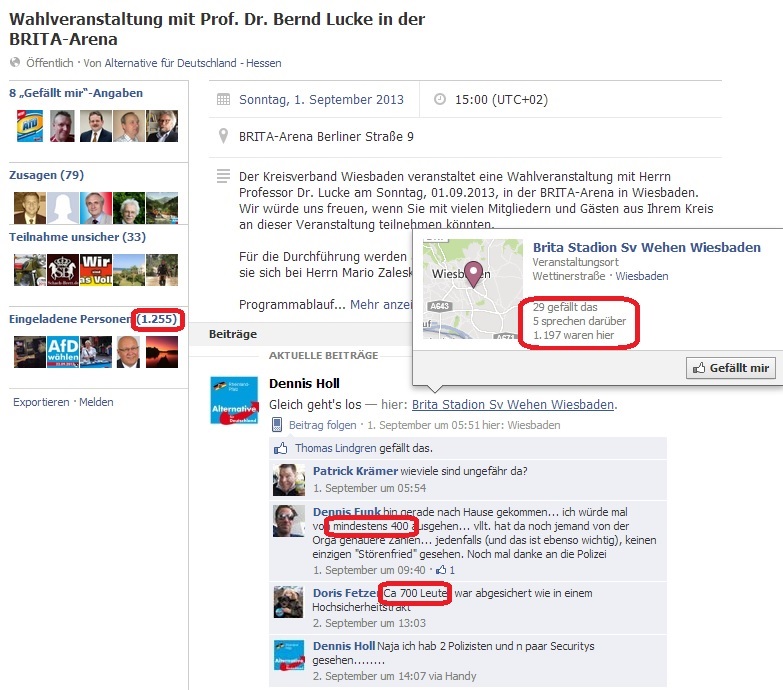Click the sunset avatar under invited persons
The height and width of the screenshot is (690, 783).
click(162, 352)
